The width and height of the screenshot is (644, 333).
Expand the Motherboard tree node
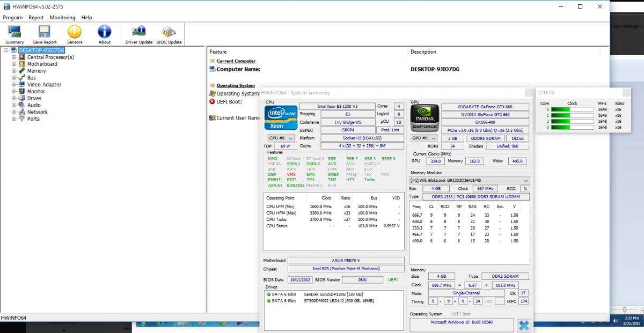[14, 64]
